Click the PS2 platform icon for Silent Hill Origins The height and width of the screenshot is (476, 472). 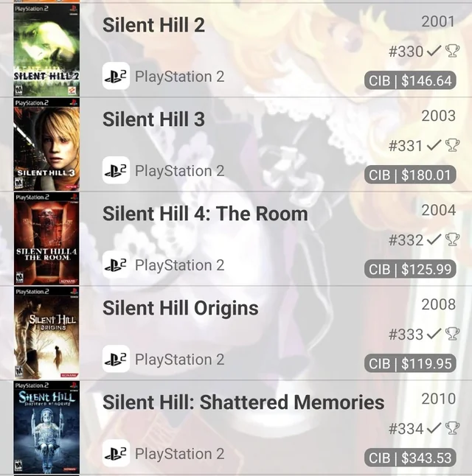[116, 359]
